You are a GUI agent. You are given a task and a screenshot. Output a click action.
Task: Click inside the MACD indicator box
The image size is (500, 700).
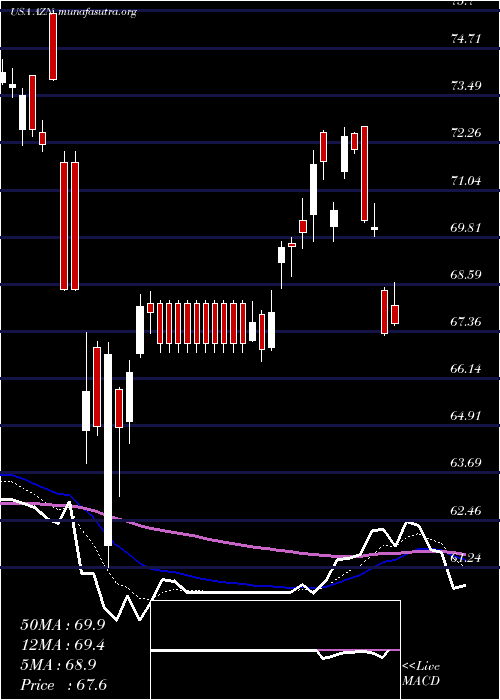(275, 650)
